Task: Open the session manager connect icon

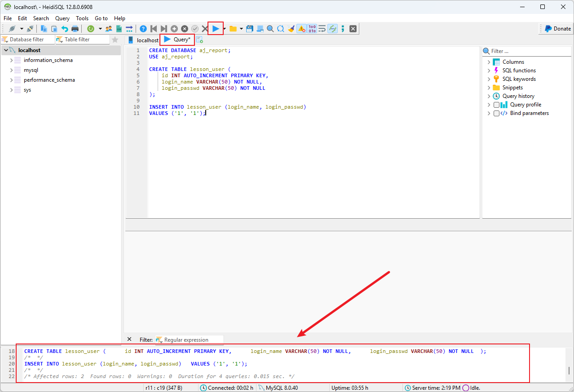Action: click(x=12, y=29)
